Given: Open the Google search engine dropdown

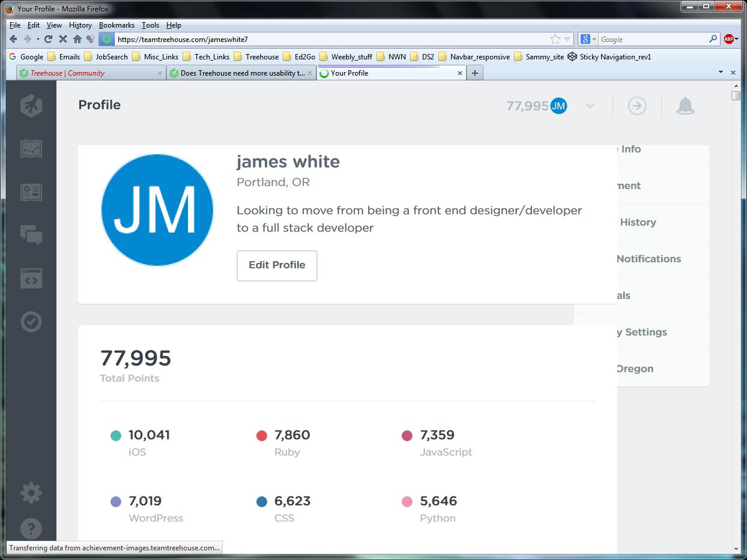Looking at the screenshot, I should pyautogui.click(x=588, y=39).
